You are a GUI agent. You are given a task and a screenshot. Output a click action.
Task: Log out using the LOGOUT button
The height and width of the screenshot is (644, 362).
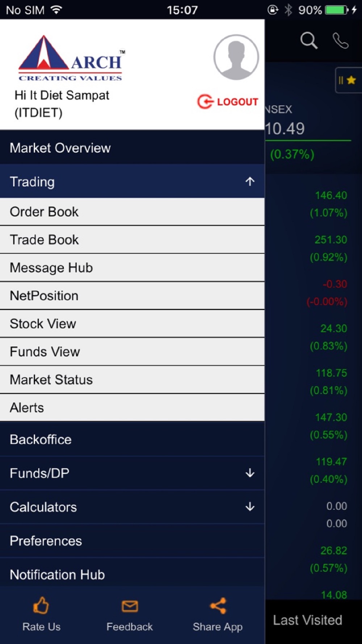coord(228,102)
